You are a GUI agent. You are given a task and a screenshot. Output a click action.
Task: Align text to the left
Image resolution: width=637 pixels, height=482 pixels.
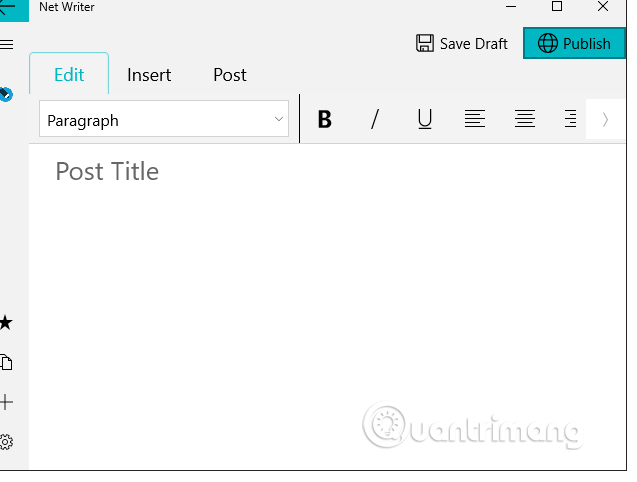click(475, 120)
